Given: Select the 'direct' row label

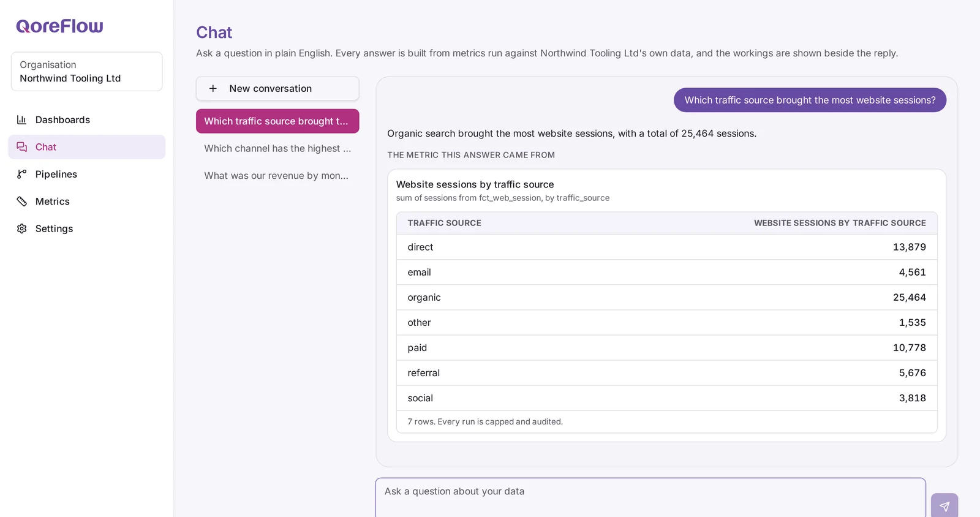Looking at the screenshot, I should [x=420, y=247].
